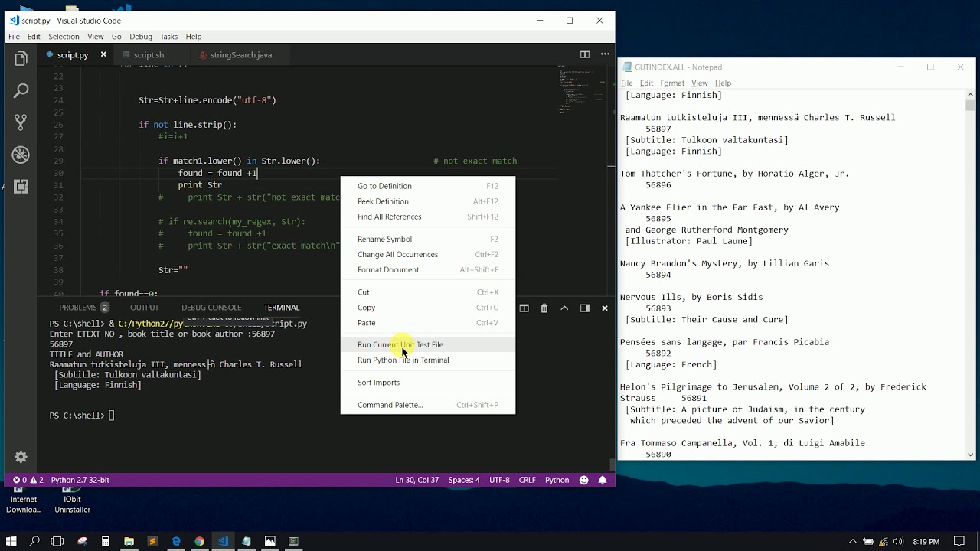The width and height of the screenshot is (980, 551).
Task: Open the Debug view in activity bar
Action: [x=21, y=154]
